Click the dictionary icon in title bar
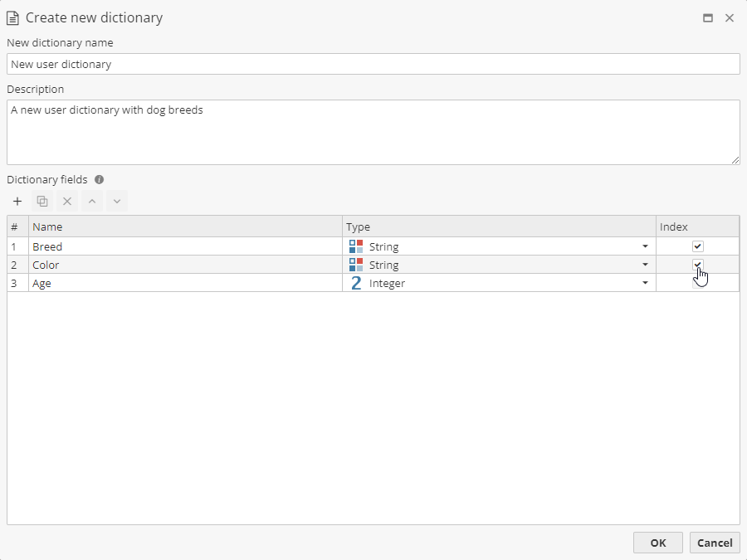Screen dimensions: 747x560 pos(14,17)
